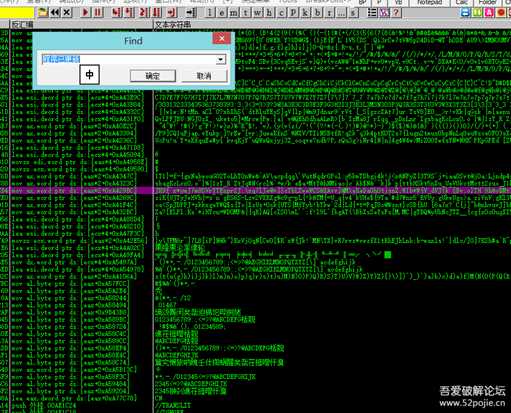Run the program with the play icon
Viewport: 511px width, 413px height.
85,13
